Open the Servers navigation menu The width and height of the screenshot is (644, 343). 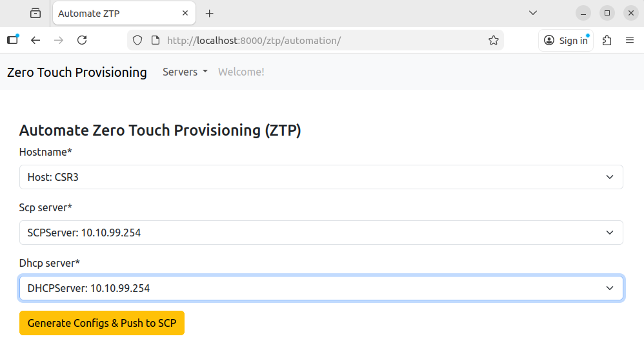(185, 72)
